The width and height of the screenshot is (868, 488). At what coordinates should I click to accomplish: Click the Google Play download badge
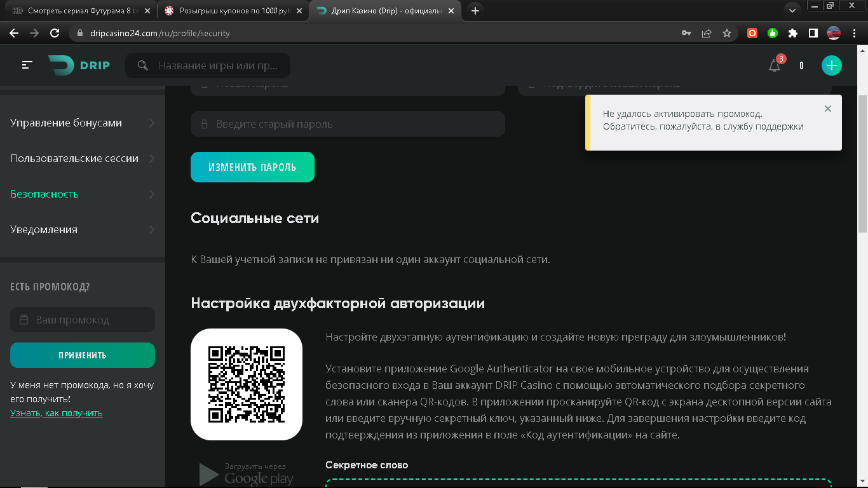[x=247, y=474]
